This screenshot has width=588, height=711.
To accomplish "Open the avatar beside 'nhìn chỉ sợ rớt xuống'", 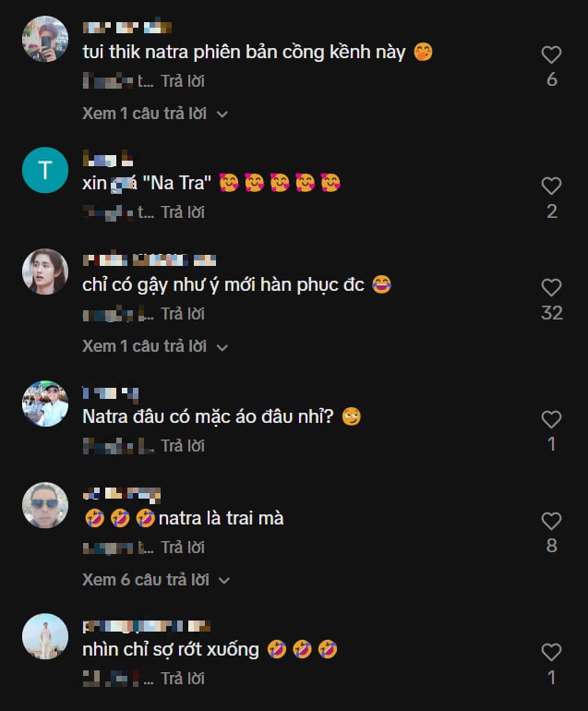I will (45, 636).
